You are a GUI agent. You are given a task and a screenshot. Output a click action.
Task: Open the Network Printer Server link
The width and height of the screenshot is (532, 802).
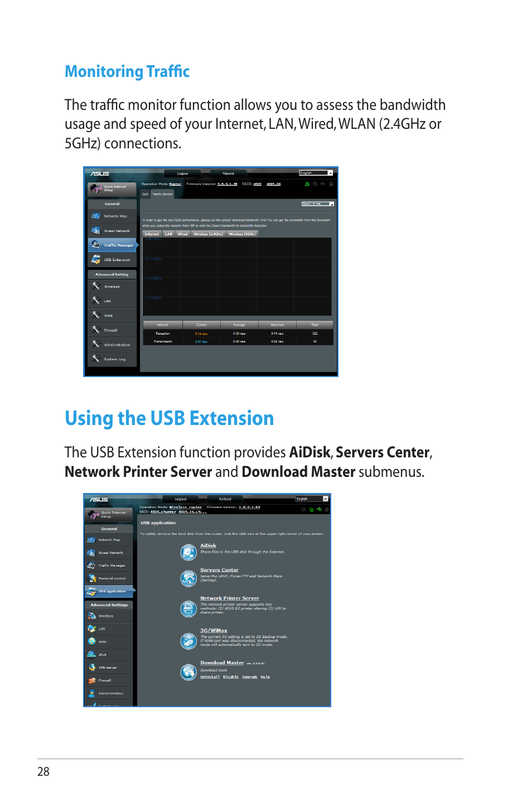pos(230,598)
